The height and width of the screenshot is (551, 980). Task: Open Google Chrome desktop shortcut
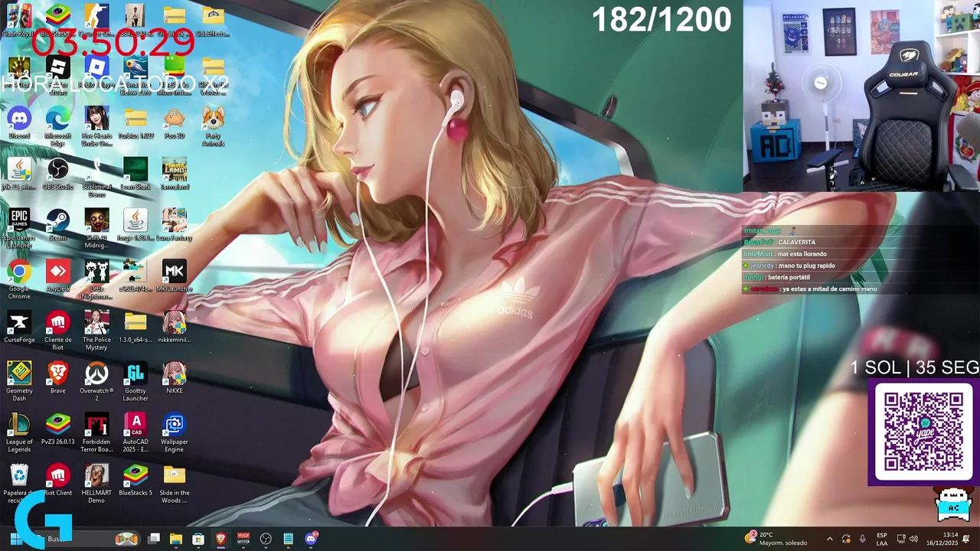(x=19, y=280)
